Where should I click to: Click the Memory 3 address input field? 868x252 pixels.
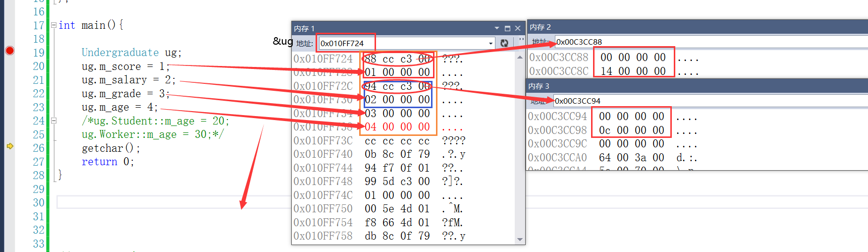click(x=710, y=101)
